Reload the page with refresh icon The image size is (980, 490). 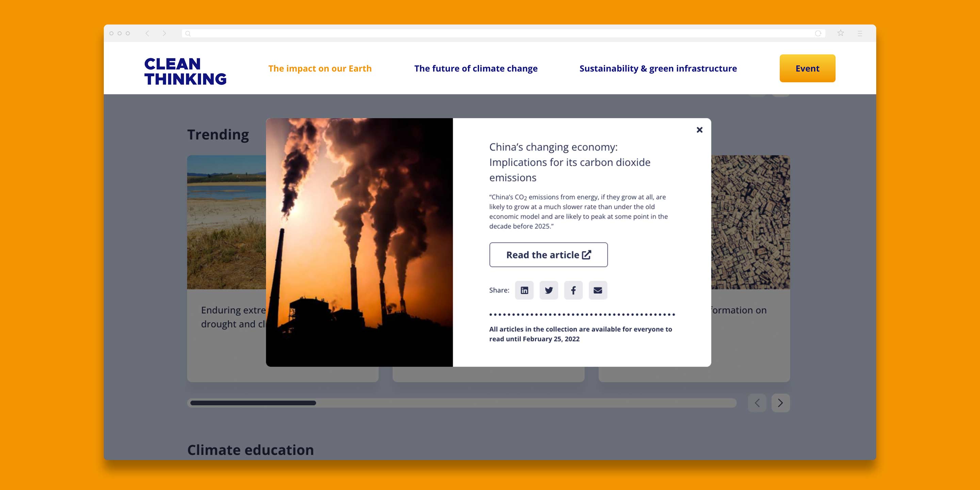818,33
